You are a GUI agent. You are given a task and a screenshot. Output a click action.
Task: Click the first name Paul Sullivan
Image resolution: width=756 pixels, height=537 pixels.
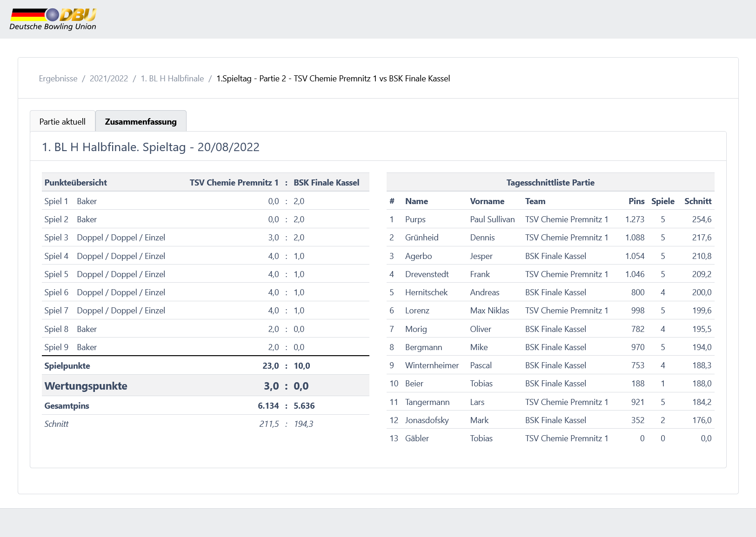tap(492, 219)
